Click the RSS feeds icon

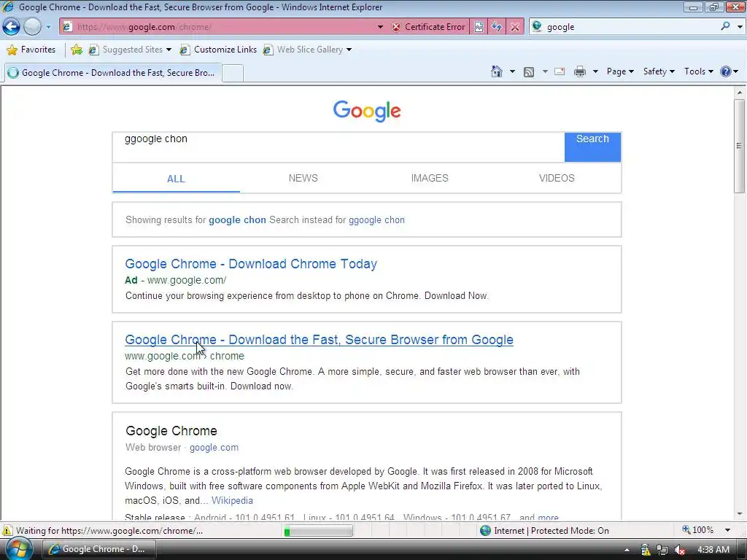(x=529, y=72)
